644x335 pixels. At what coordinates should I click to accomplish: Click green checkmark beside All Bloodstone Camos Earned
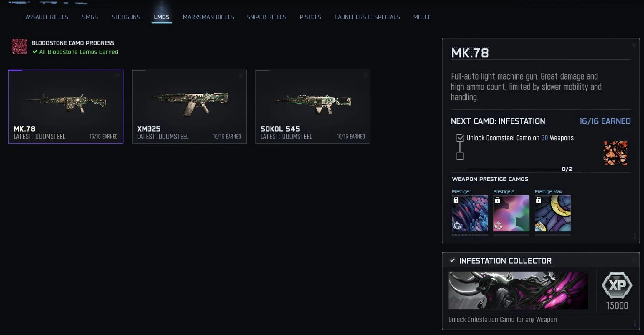click(x=35, y=52)
